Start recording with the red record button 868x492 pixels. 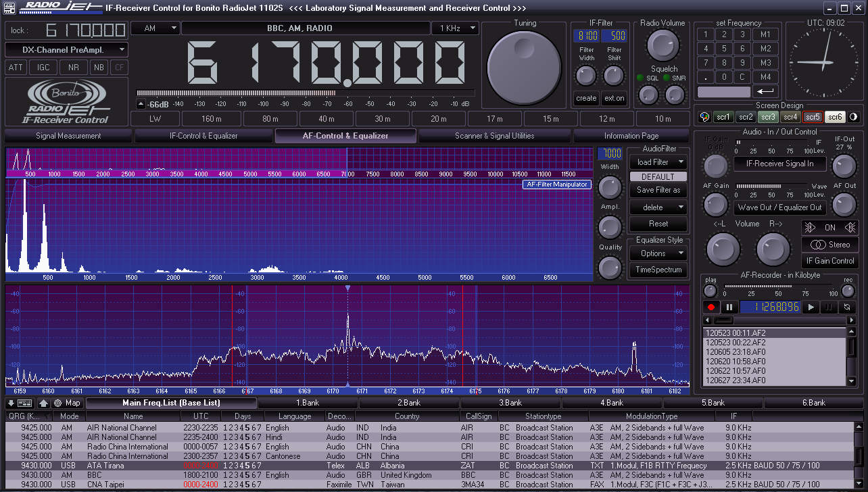pos(711,307)
